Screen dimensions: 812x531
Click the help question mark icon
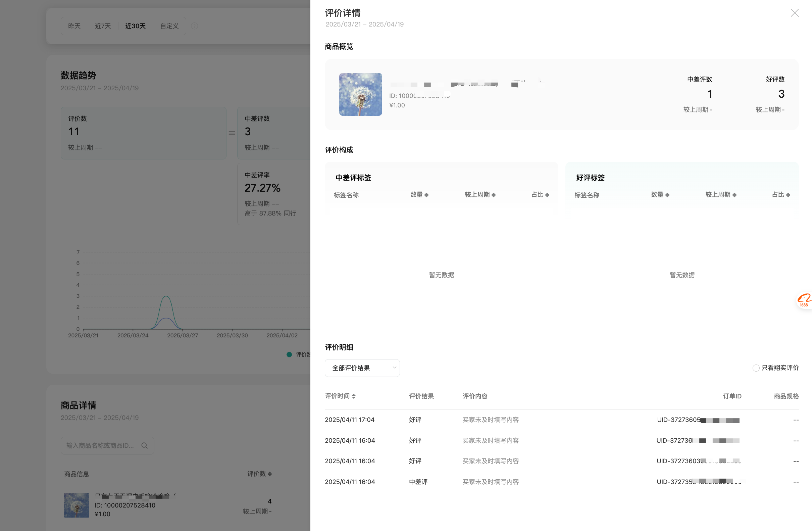pyautogui.click(x=195, y=26)
